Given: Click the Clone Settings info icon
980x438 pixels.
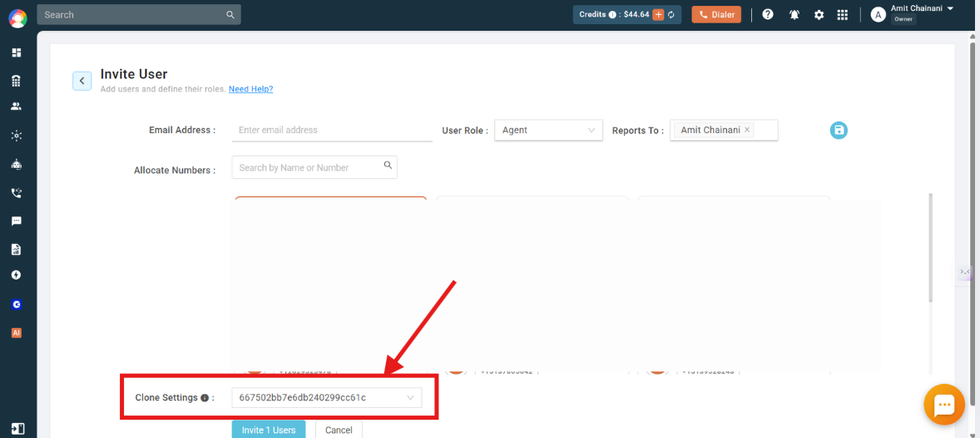Looking at the screenshot, I should (x=205, y=398).
